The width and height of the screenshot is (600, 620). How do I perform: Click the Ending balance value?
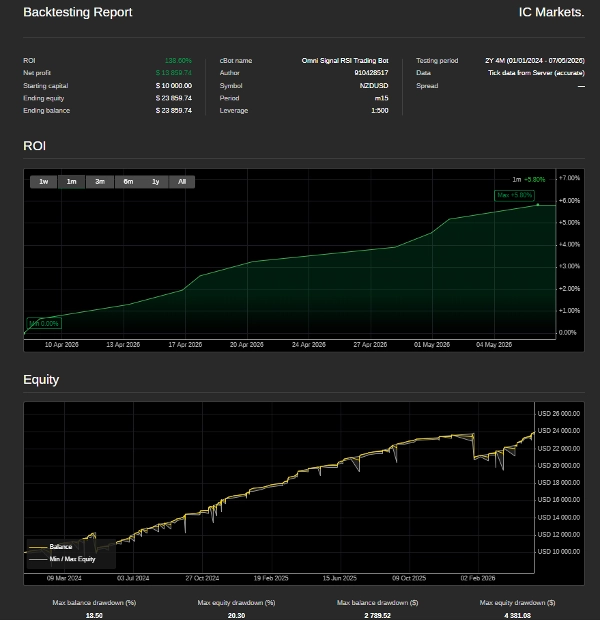tap(174, 111)
